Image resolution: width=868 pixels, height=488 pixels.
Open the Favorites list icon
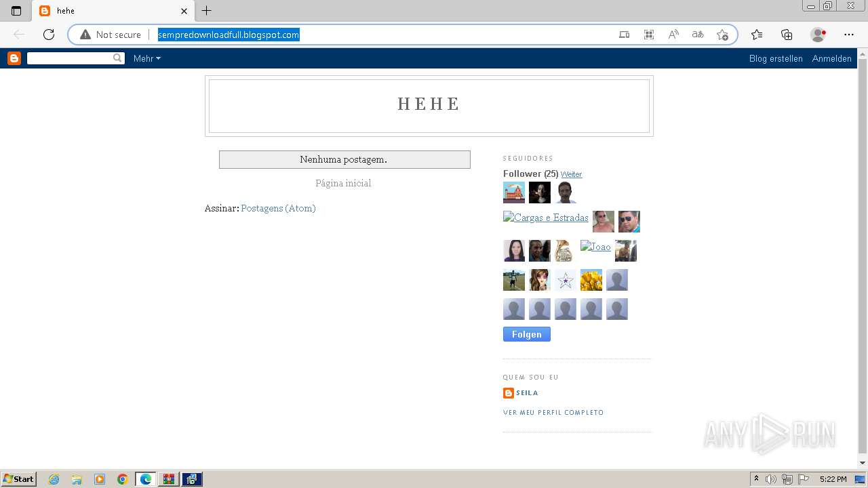[x=757, y=35]
